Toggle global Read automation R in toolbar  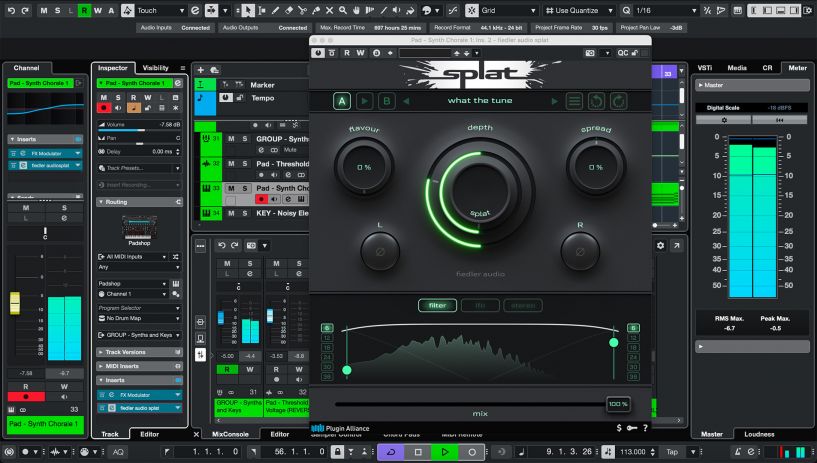tap(84, 10)
